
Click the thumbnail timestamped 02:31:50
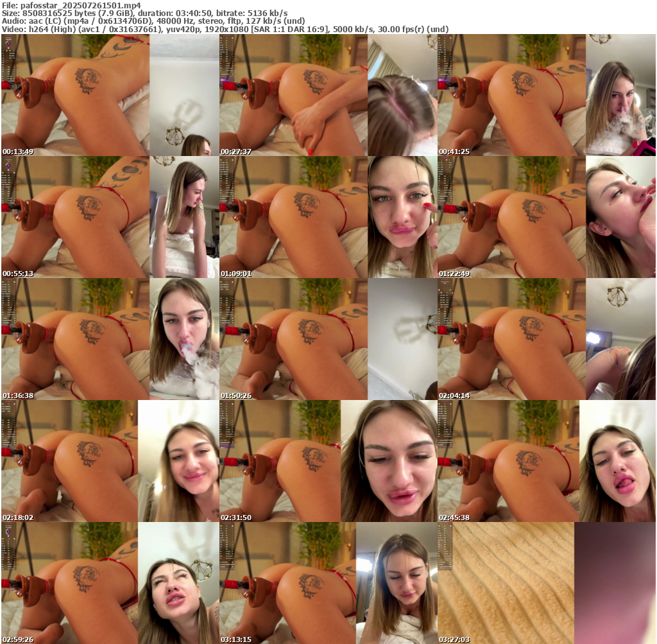328,461
